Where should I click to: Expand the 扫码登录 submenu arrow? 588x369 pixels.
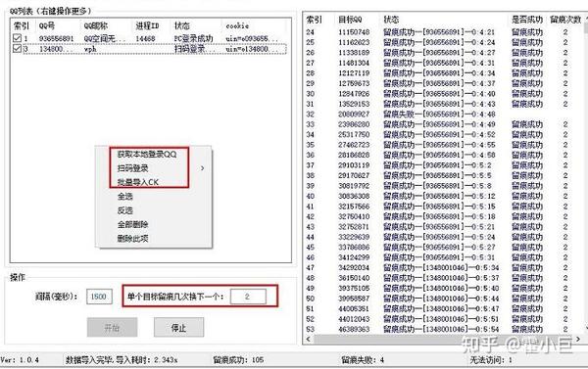pyautogui.click(x=203, y=168)
